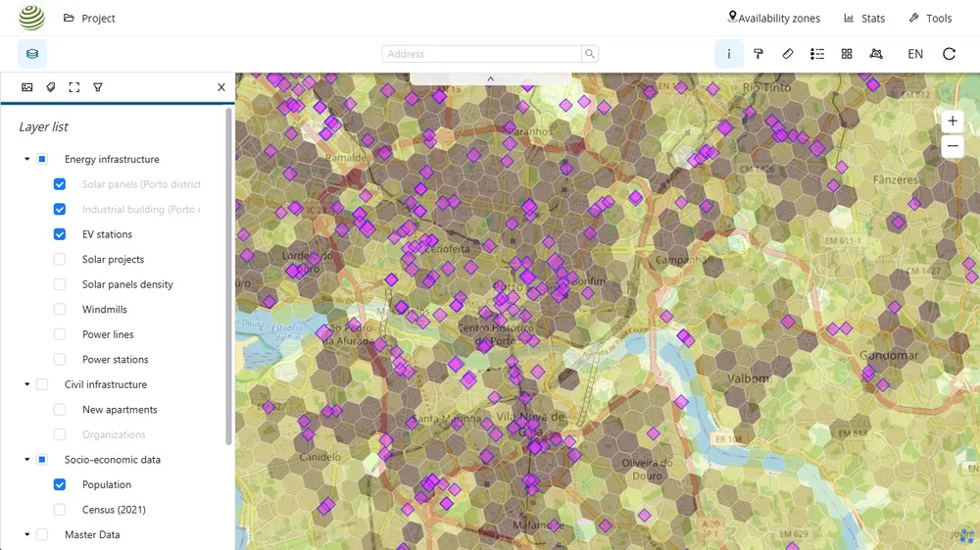Toggle Socio-economic data group checkbox

pyautogui.click(x=42, y=460)
